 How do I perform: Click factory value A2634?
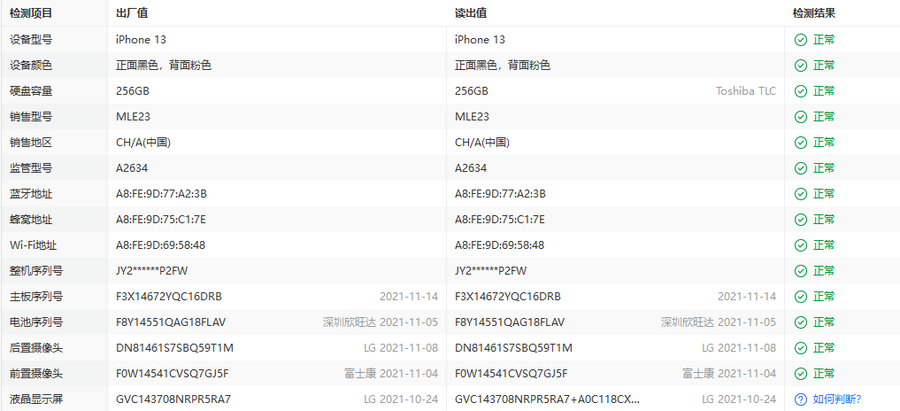pos(132,168)
